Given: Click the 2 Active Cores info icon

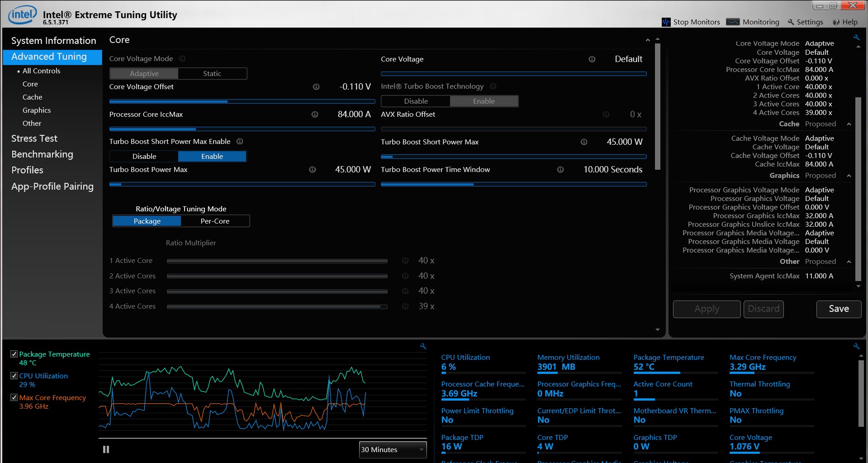Looking at the screenshot, I should click(x=405, y=276).
